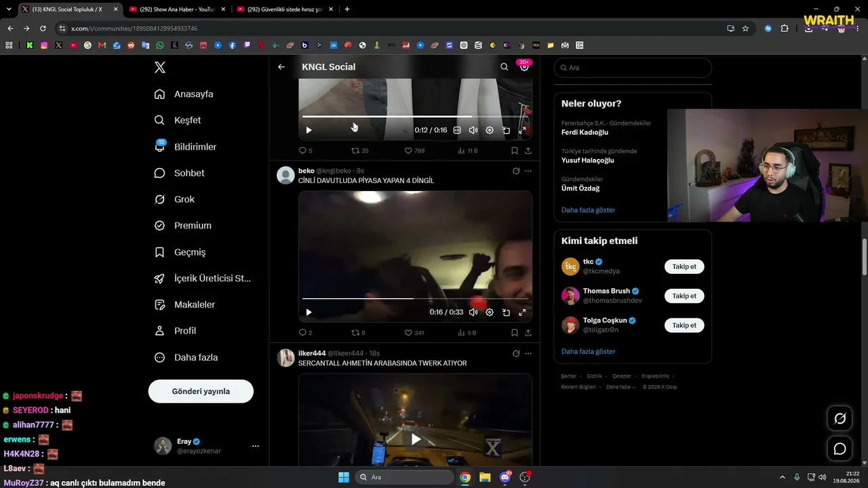Image resolution: width=868 pixels, height=488 pixels.
Task: Open the Ferdi Kadıoğlu trending topic
Action: (x=585, y=132)
